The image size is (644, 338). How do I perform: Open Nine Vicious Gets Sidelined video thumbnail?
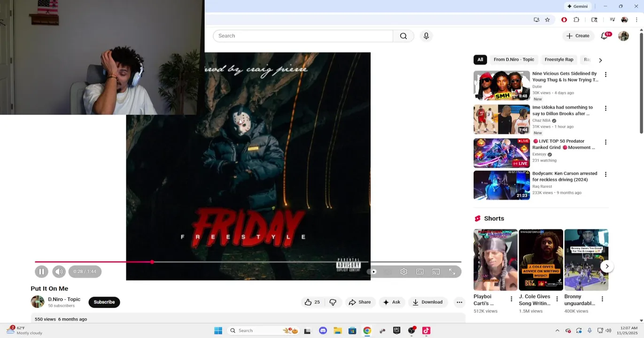point(502,85)
